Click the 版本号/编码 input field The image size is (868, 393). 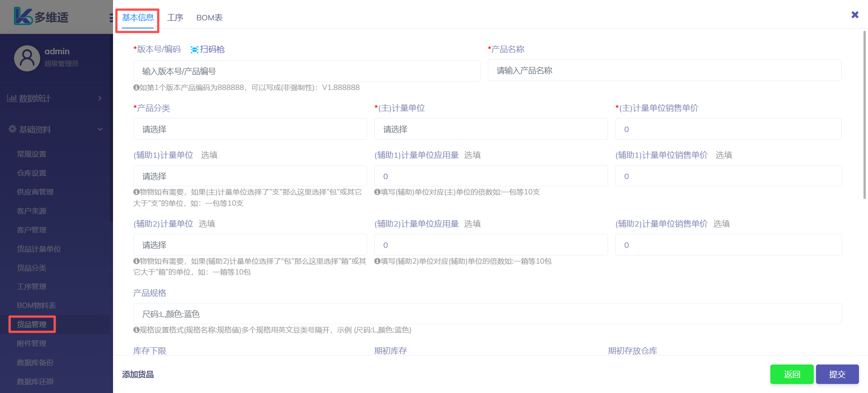(307, 71)
